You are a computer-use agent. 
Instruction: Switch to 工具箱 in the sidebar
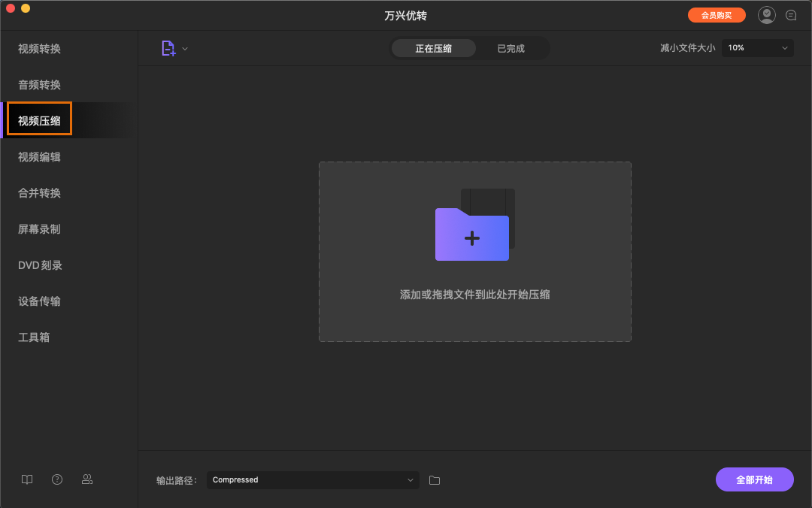point(32,337)
